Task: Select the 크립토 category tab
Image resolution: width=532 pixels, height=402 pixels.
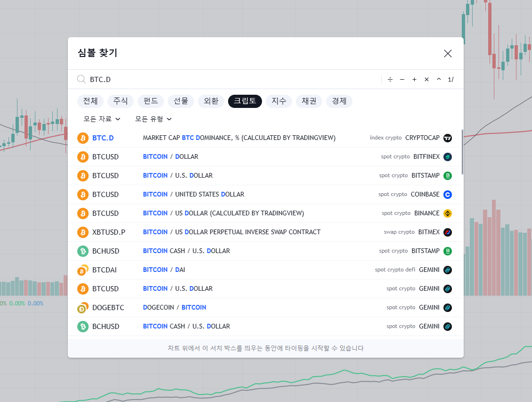Action: (x=245, y=101)
